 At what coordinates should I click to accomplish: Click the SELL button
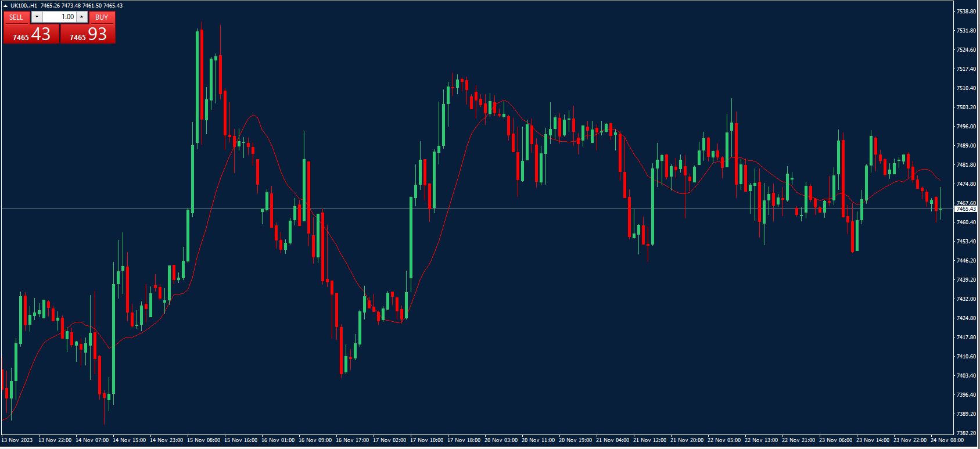point(16,17)
